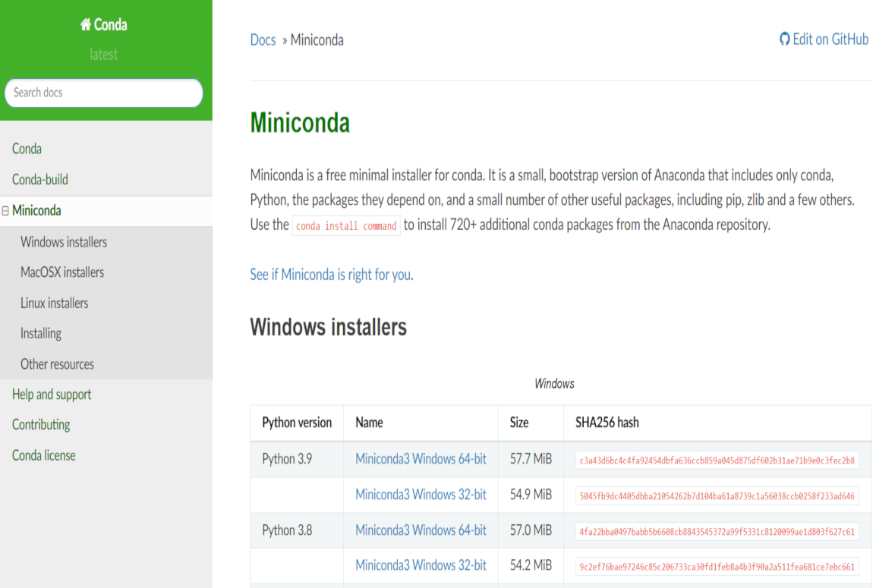Click the "conda install command" code snippet
The height and width of the screenshot is (588, 876).
pos(346,225)
